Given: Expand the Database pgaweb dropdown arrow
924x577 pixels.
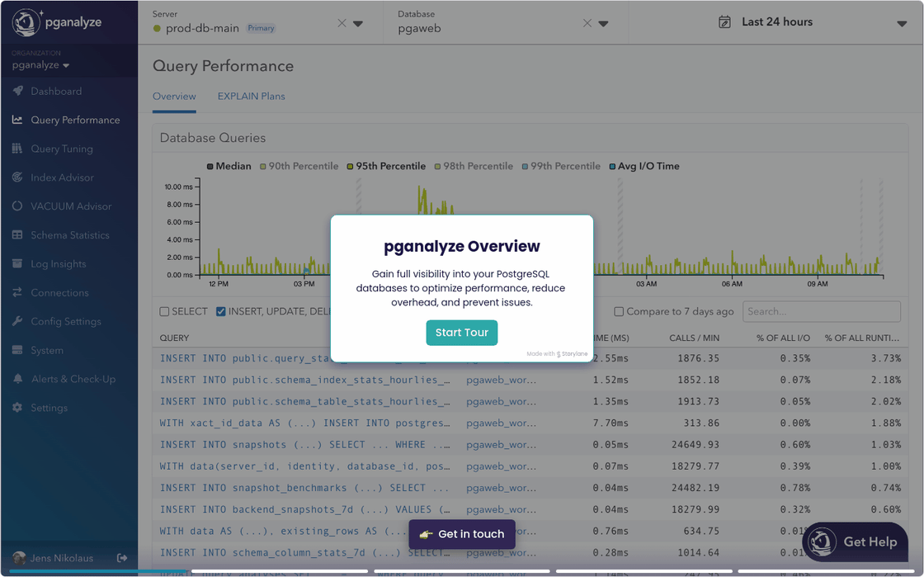Looking at the screenshot, I should (603, 24).
